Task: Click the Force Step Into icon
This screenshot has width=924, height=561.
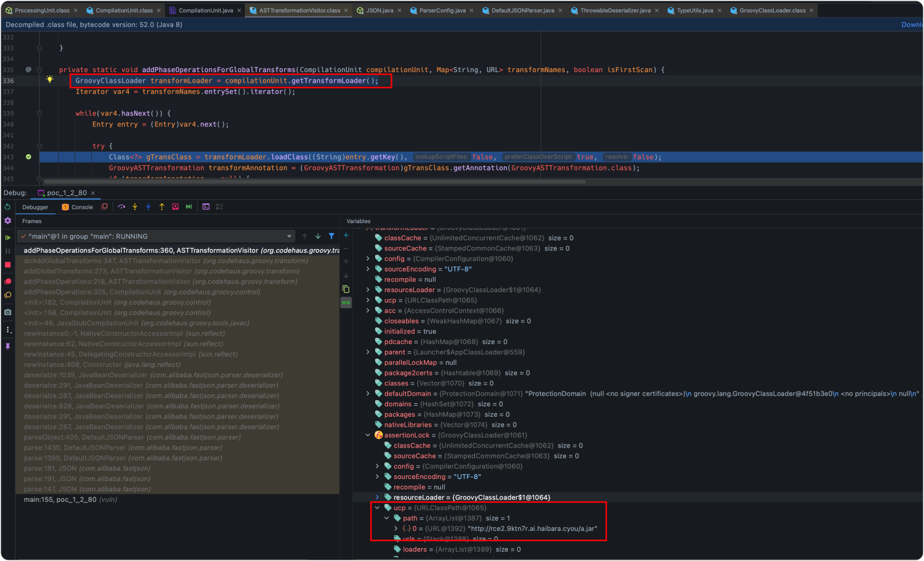Action: 148,207
